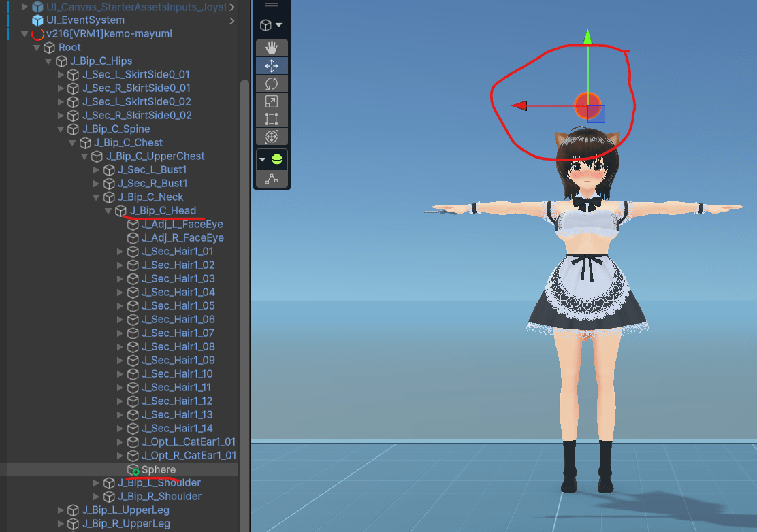Activate the Move tool

coord(272,65)
